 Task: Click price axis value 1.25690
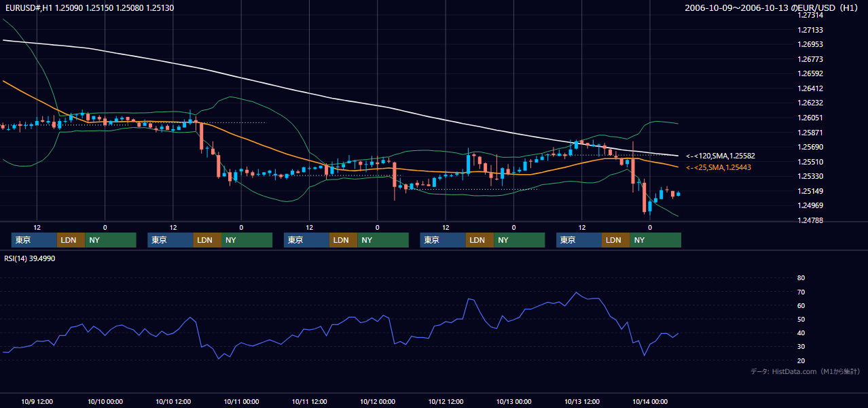[810, 147]
